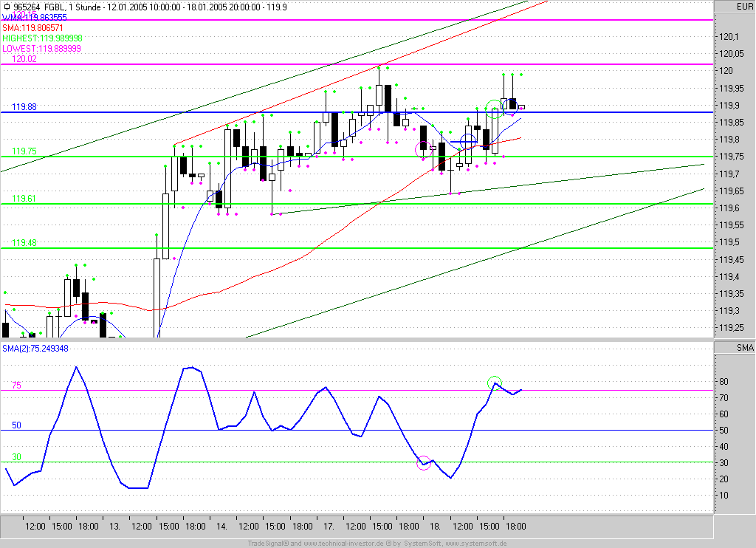Screen dimensions: 756x548
Task: Click the magenta 120.02 level label
Action: tap(24, 59)
